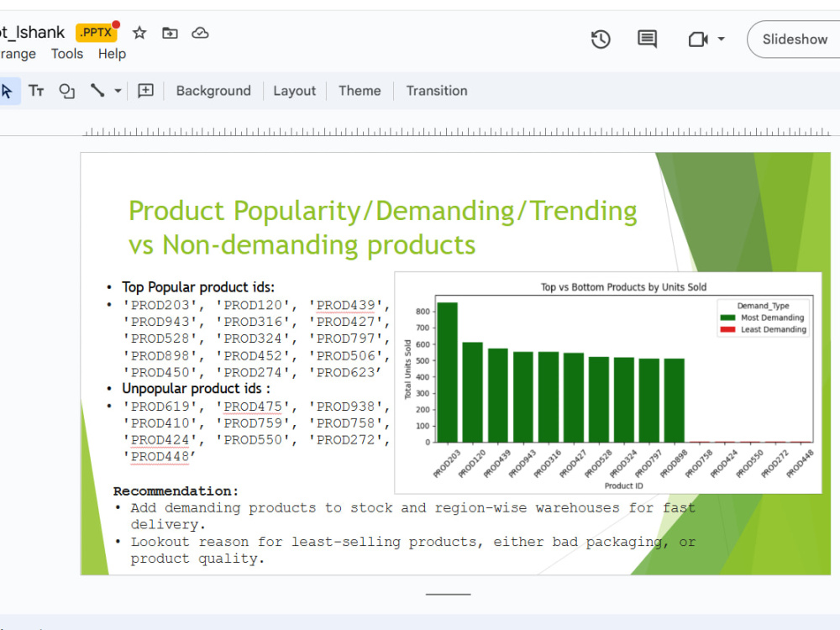Select the Text box tool
Screen dimensions: 840x630
36,91
